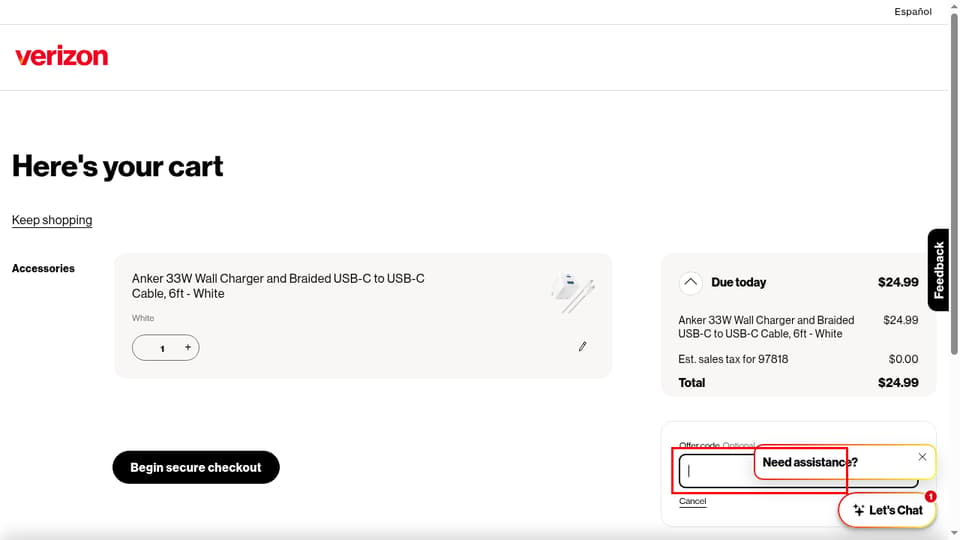This screenshot has width=960, height=540.
Task: Click the Verizon logo
Action: pos(61,56)
